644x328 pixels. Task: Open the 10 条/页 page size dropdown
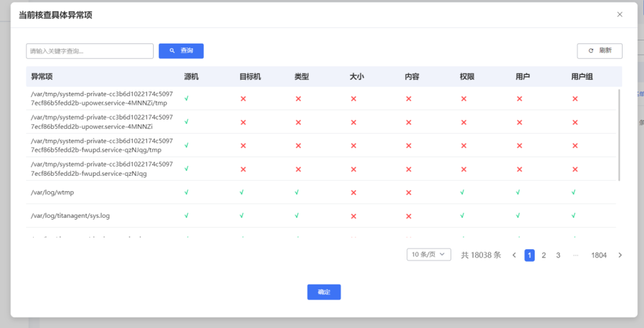[429, 255]
